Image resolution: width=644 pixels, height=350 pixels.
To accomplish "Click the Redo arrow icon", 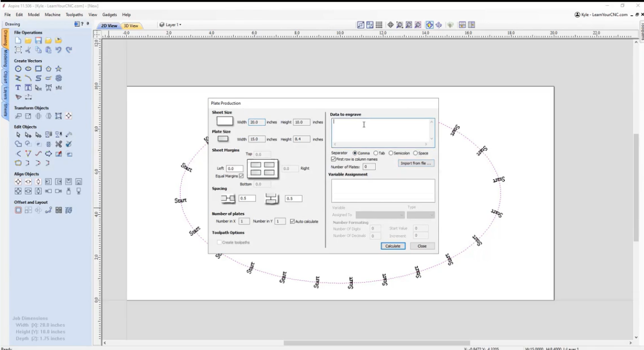I will (68, 50).
